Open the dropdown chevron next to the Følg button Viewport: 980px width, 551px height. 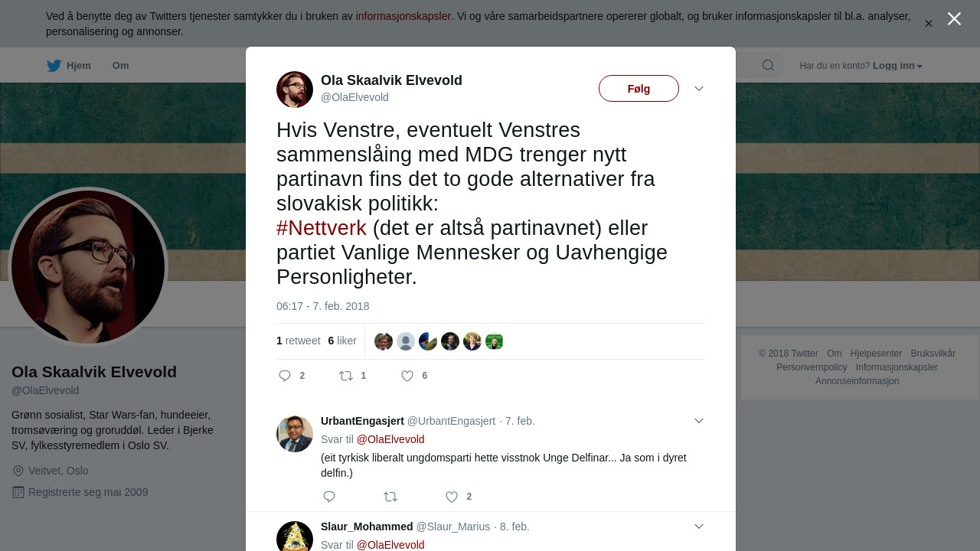(x=699, y=89)
